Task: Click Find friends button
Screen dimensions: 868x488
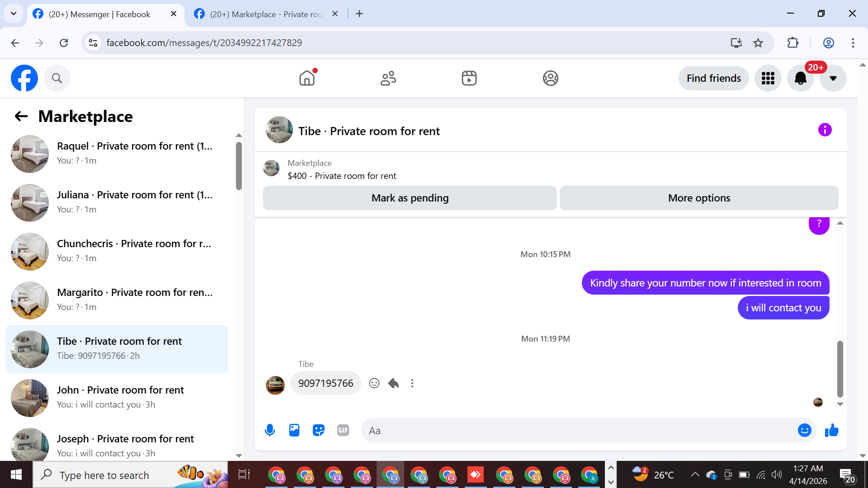Action: click(713, 78)
